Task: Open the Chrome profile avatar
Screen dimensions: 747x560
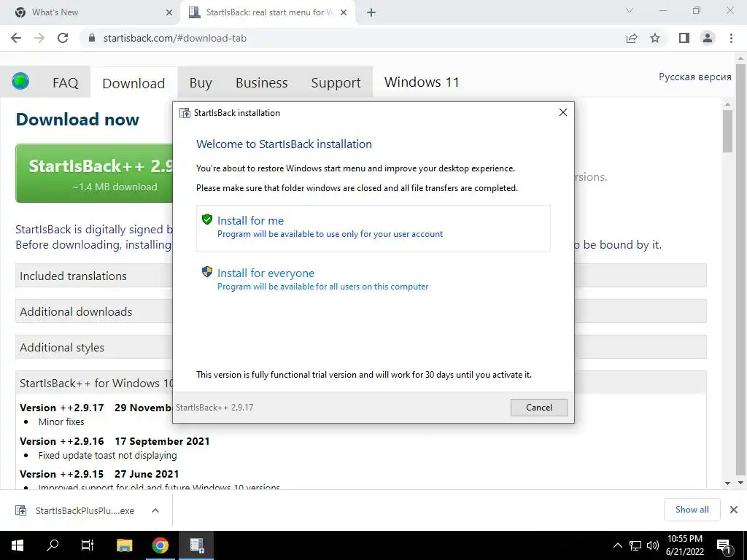Action: 708,38
